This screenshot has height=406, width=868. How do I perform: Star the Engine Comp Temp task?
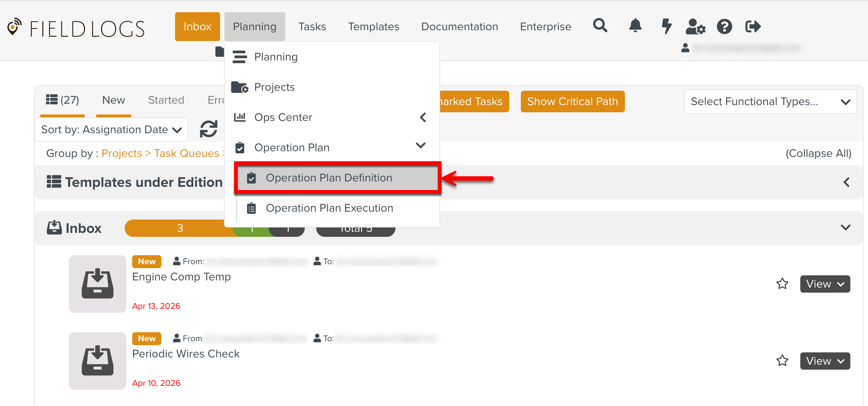[x=782, y=284]
